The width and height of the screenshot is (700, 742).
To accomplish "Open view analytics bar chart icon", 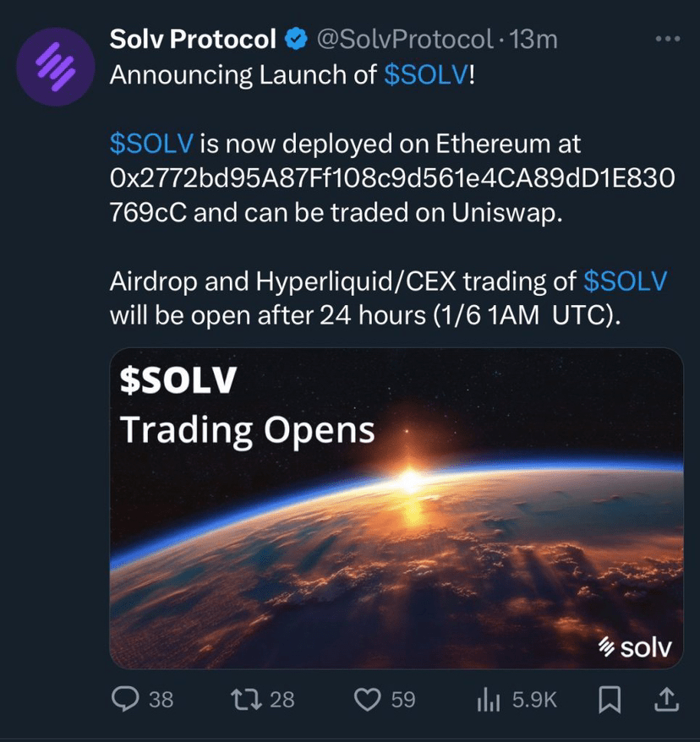I will (489, 699).
